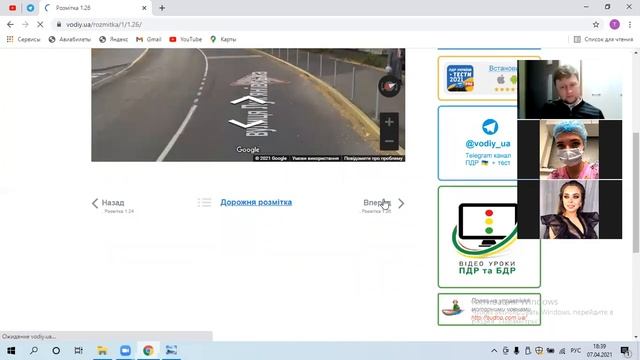Screen dimensions: 640x360
Task: Select the masked woman's video tile
Action: [570, 149]
